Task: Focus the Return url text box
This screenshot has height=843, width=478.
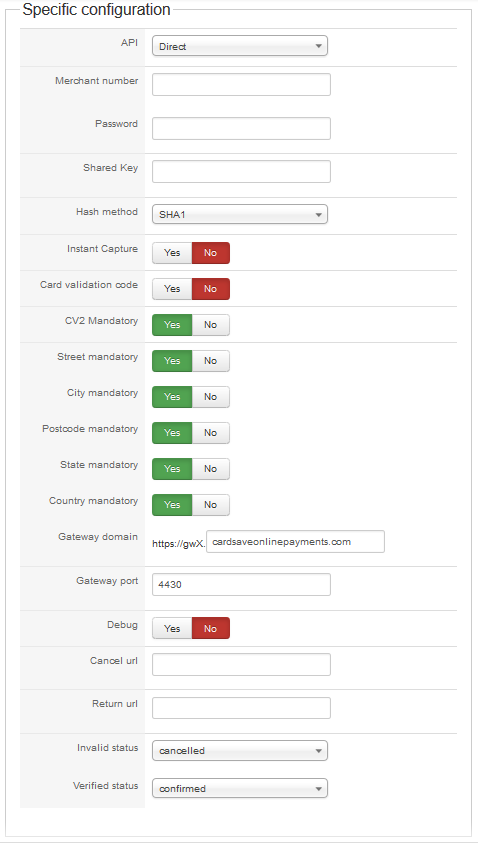Action: coord(241,708)
